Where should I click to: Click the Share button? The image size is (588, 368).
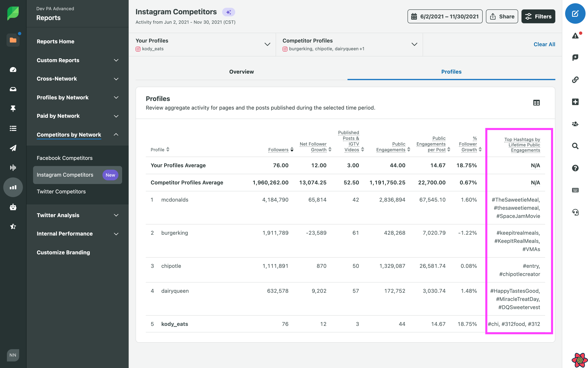[502, 16]
